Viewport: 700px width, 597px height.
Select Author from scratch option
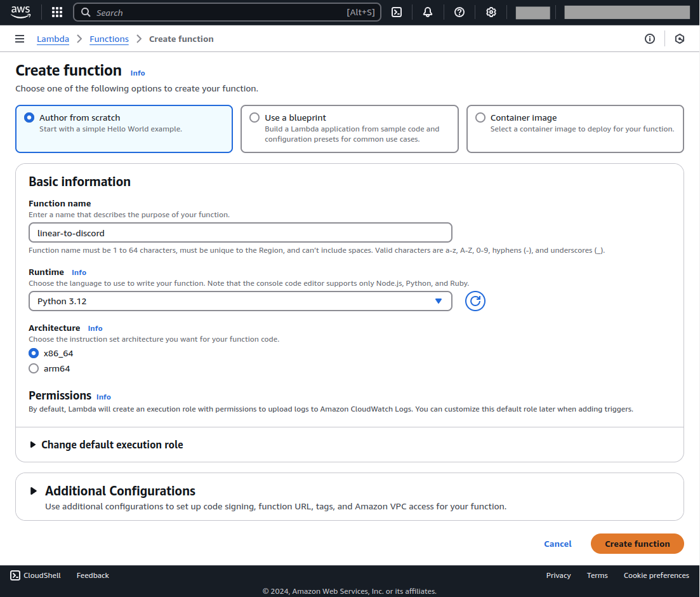(124, 129)
